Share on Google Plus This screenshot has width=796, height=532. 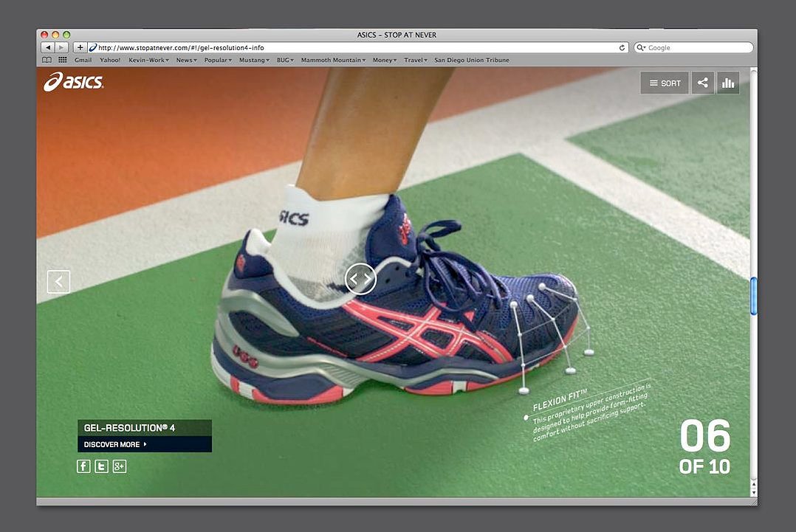pyautogui.click(x=120, y=466)
